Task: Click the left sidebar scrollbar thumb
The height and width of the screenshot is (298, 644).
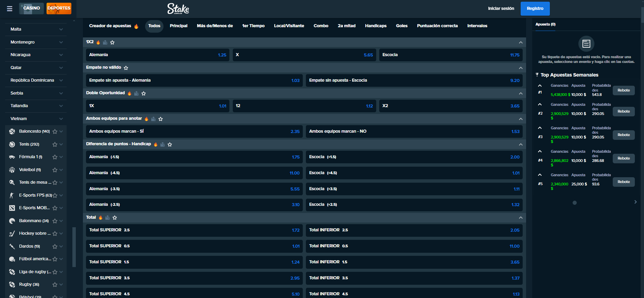Action: 74,247
